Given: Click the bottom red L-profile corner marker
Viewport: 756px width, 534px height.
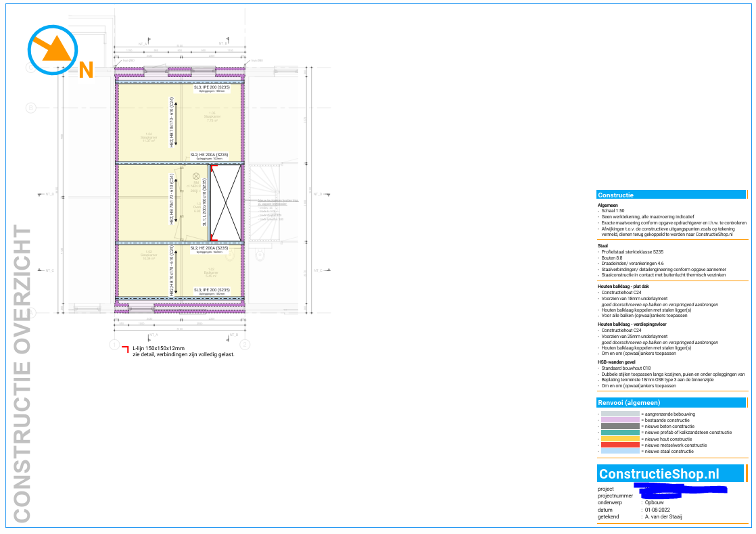Looking at the screenshot, I should [x=213, y=237].
